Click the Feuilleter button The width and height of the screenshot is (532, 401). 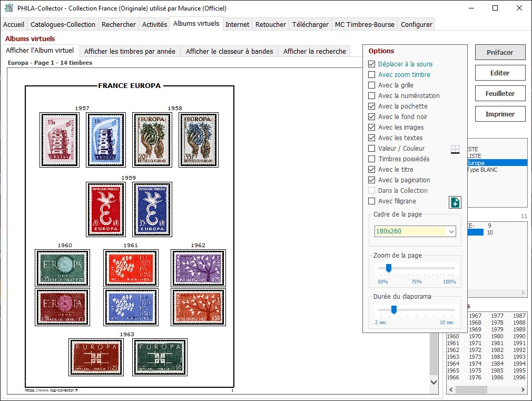pos(500,93)
